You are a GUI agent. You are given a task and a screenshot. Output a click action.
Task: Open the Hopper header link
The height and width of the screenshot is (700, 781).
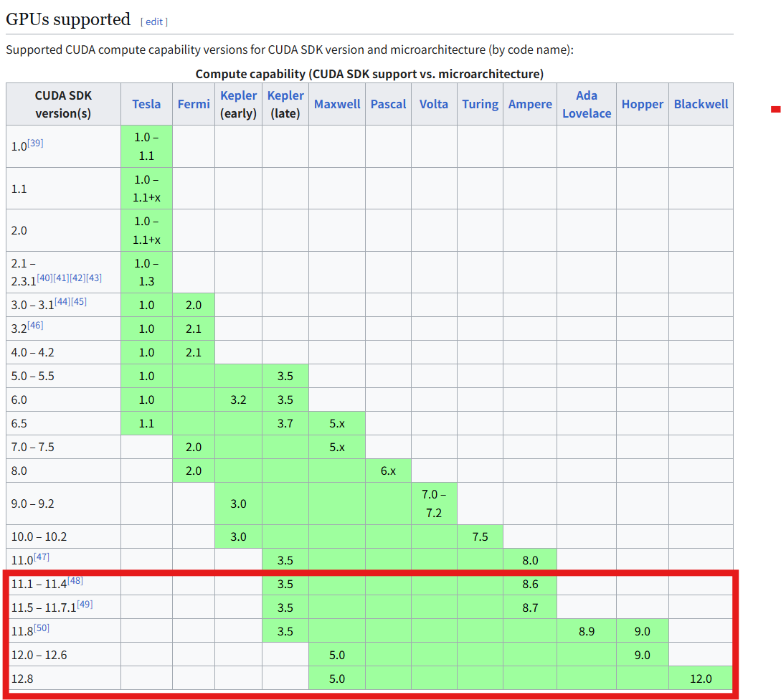pyautogui.click(x=643, y=104)
